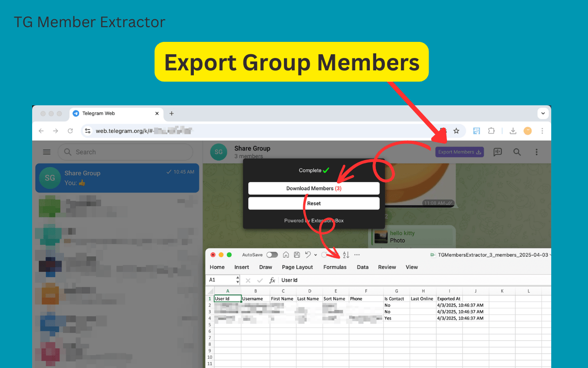This screenshot has width=588, height=368.
Task: Click the Phone header cell
Action: (x=366, y=299)
